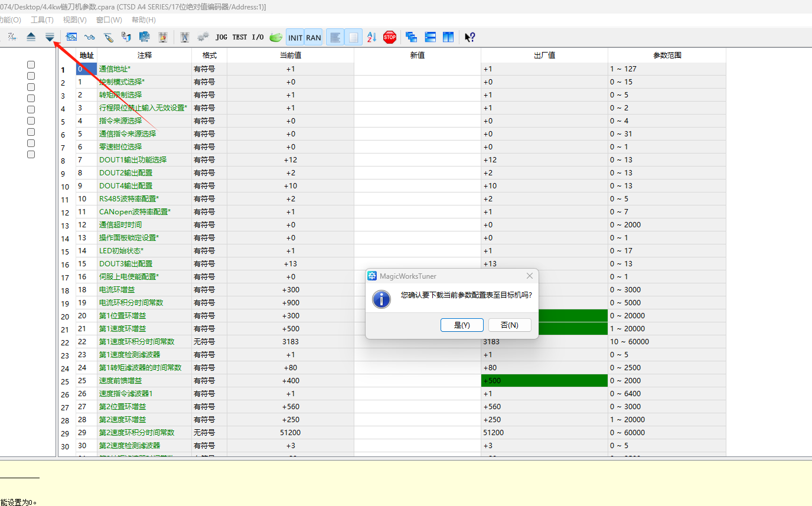
Task: Open the 帮助(H) menu
Action: tap(144, 20)
